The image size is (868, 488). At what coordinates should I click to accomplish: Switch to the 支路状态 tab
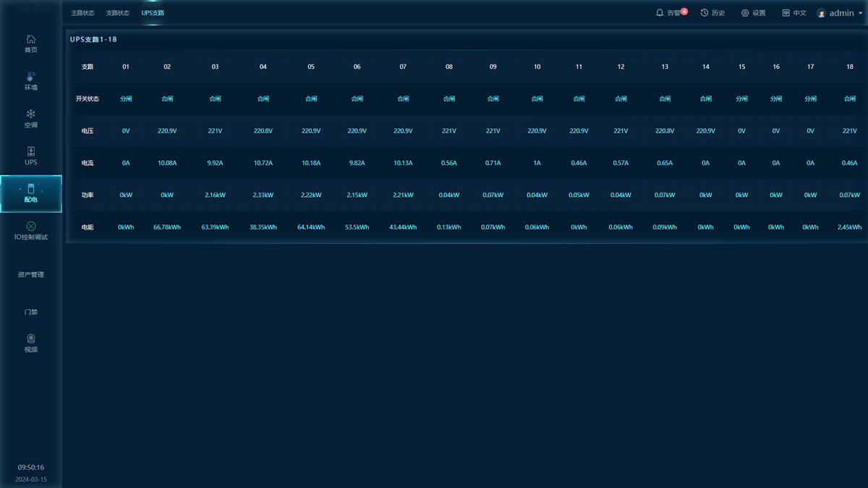pyautogui.click(x=118, y=13)
